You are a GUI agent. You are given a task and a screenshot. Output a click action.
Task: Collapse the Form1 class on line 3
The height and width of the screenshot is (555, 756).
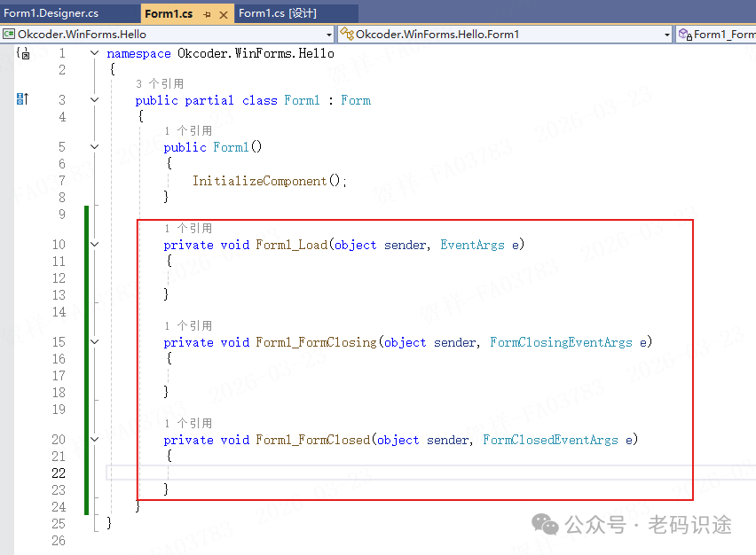pyautogui.click(x=95, y=100)
